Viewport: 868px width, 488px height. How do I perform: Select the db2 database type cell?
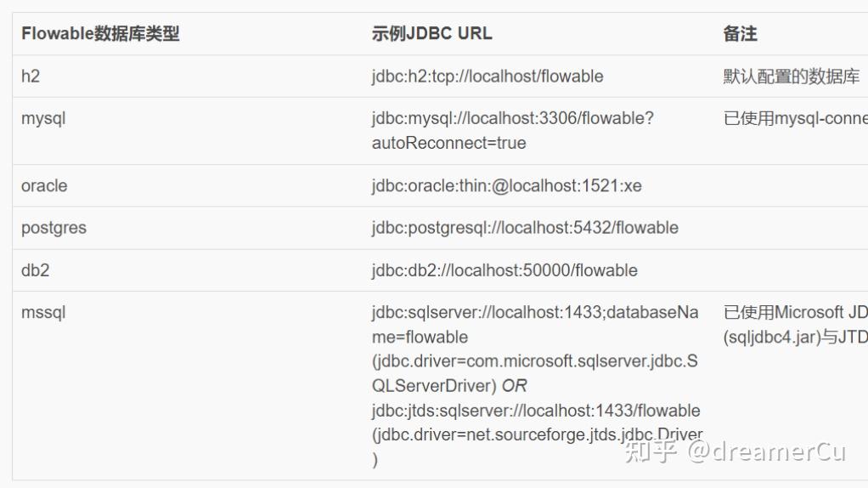point(35,270)
